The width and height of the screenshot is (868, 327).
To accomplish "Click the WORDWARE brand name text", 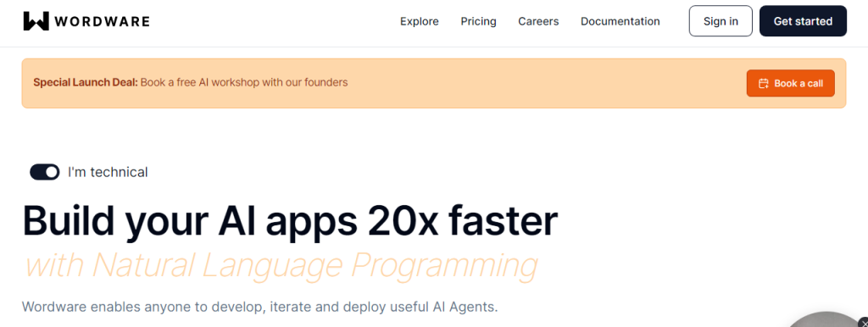I will point(102,21).
